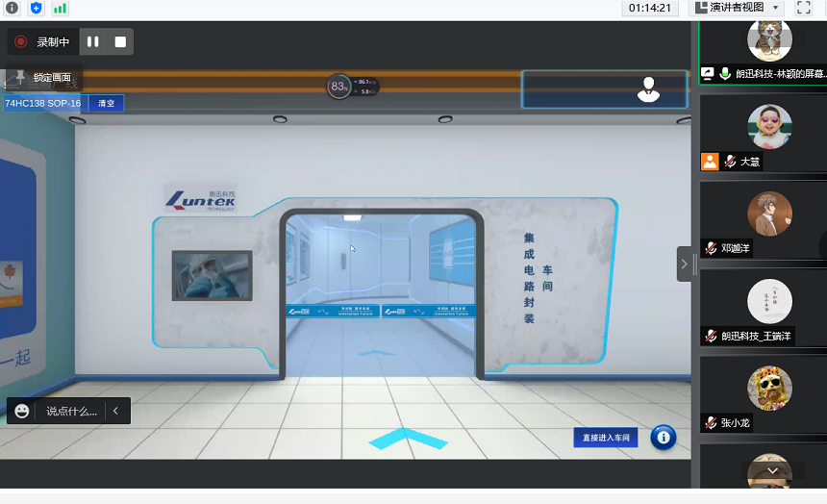Screen dimensions: 827x504
Task: Click the blue round info button
Action: (663, 437)
